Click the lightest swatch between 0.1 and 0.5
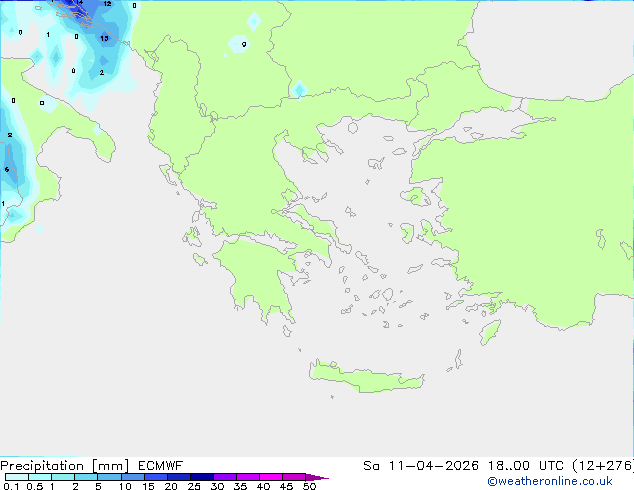The height and width of the screenshot is (490, 634). click(x=17, y=477)
